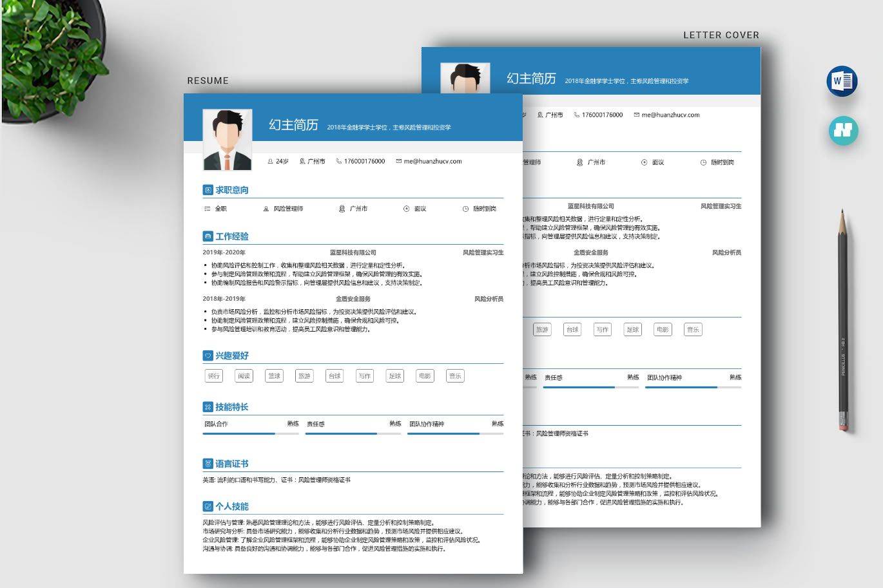Click the 幻主简历 title on back page
This screenshot has height=588, width=883.
(x=531, y=79)
